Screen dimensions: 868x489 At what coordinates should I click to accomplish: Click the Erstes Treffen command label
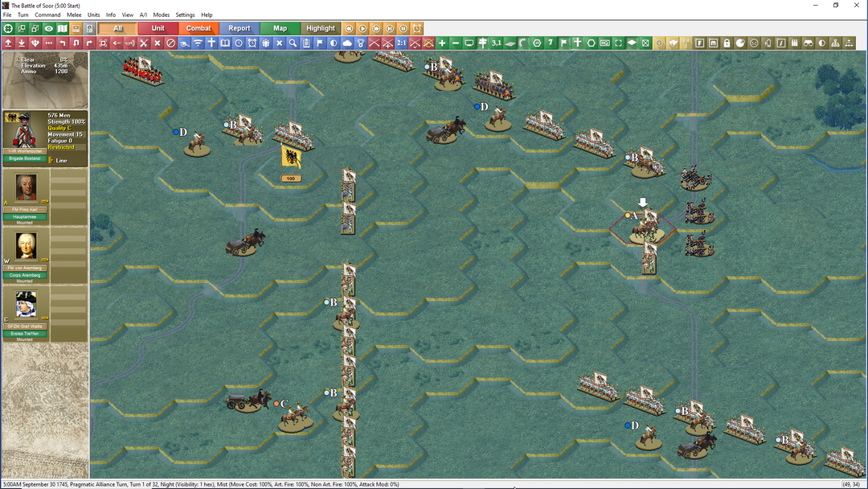(24, 334)
